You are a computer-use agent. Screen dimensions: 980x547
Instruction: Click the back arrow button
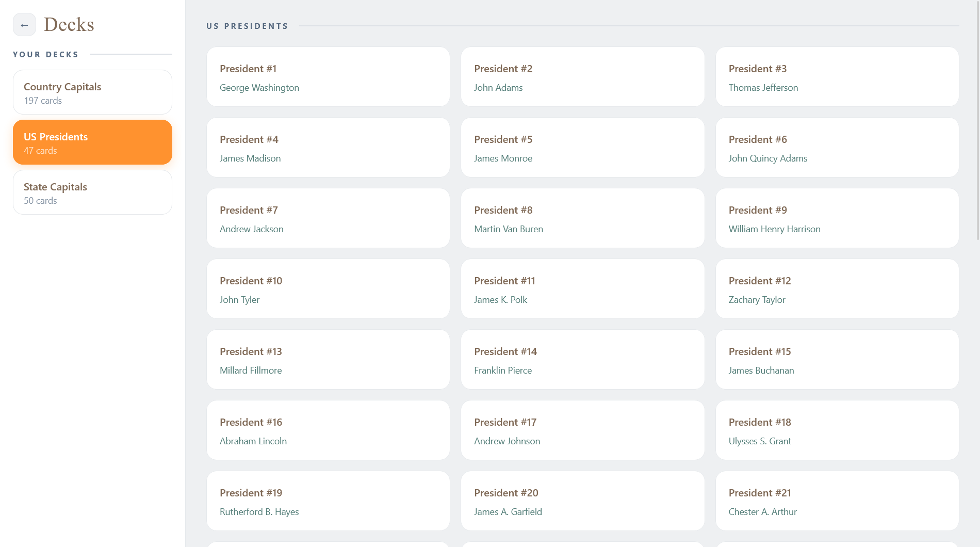click(24, 25)
